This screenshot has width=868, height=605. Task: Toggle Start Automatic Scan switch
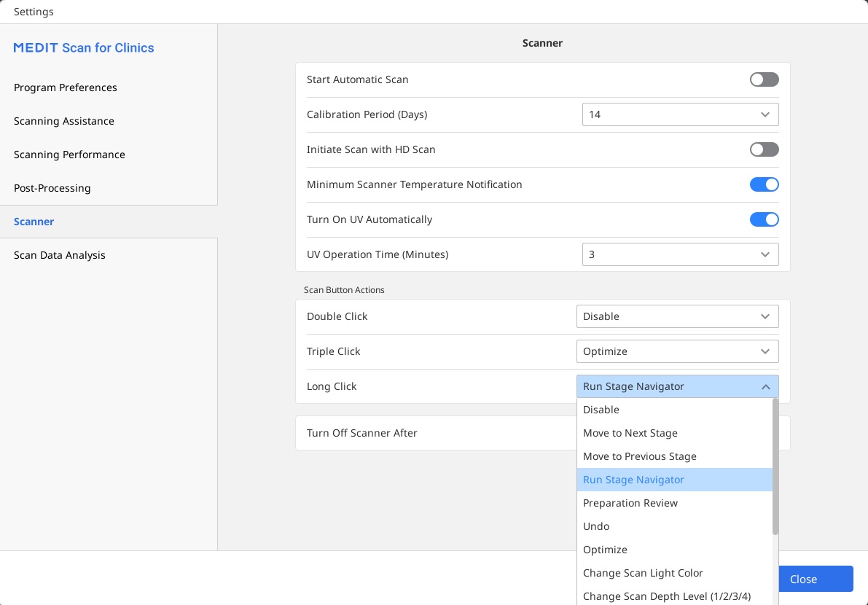(764, 79)
